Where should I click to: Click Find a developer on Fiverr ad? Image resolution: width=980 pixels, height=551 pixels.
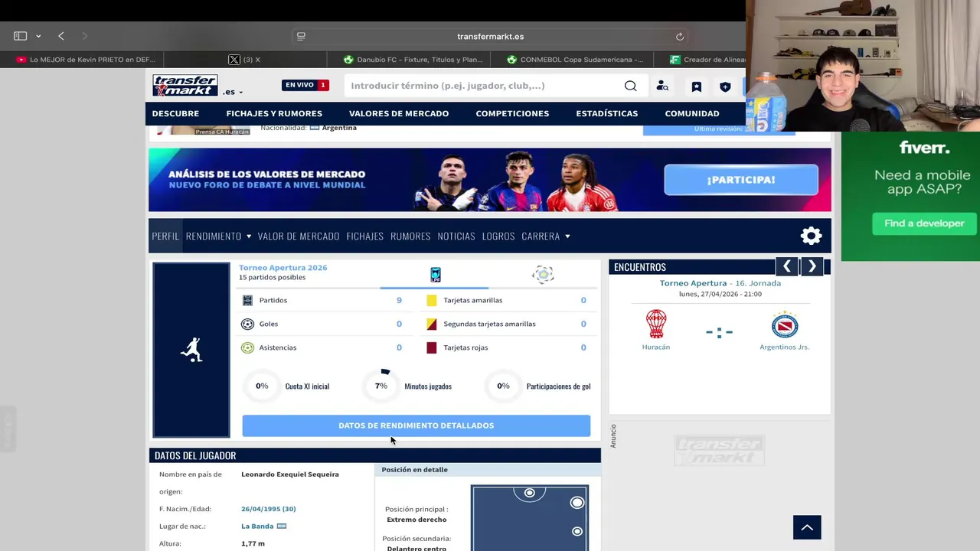point(924,223)
